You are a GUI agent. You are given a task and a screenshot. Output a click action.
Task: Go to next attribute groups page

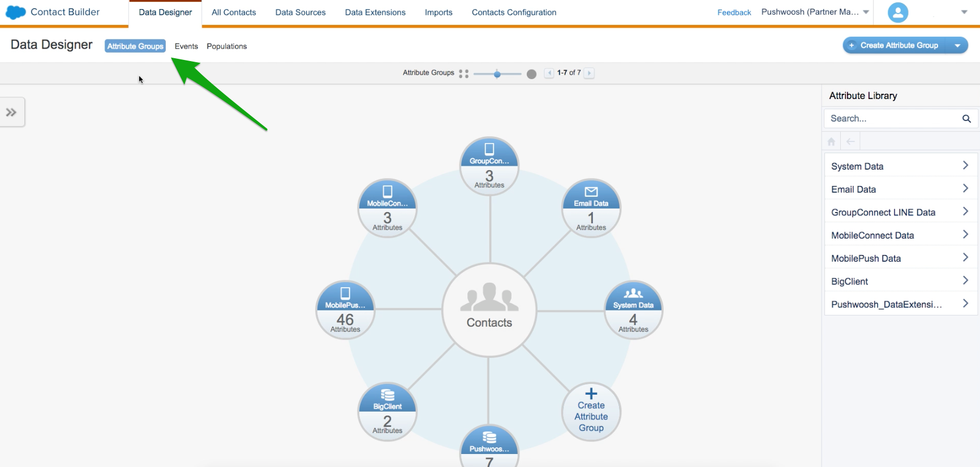click(589, 73)
